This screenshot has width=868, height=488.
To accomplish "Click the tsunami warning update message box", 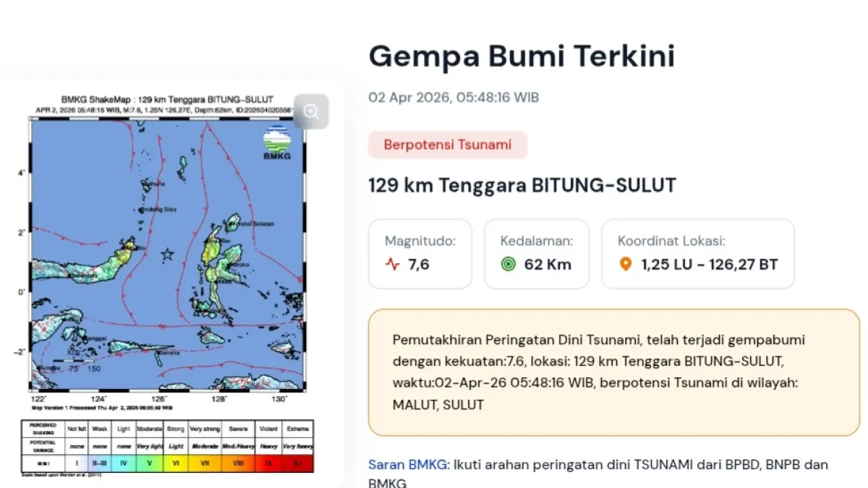I will point(614,372).
